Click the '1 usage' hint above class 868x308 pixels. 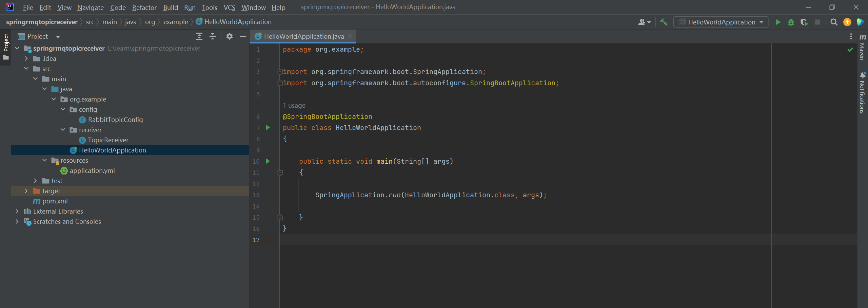click(294, 106)
